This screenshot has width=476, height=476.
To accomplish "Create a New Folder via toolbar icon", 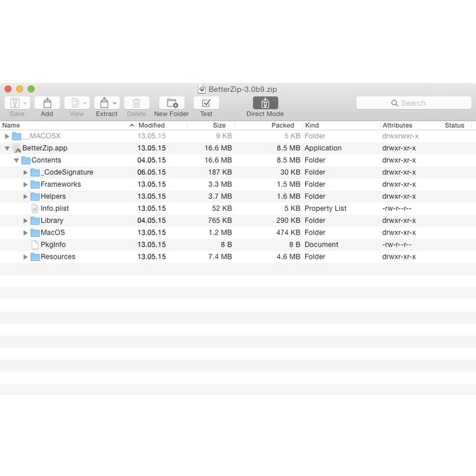I will click(172, 103).
